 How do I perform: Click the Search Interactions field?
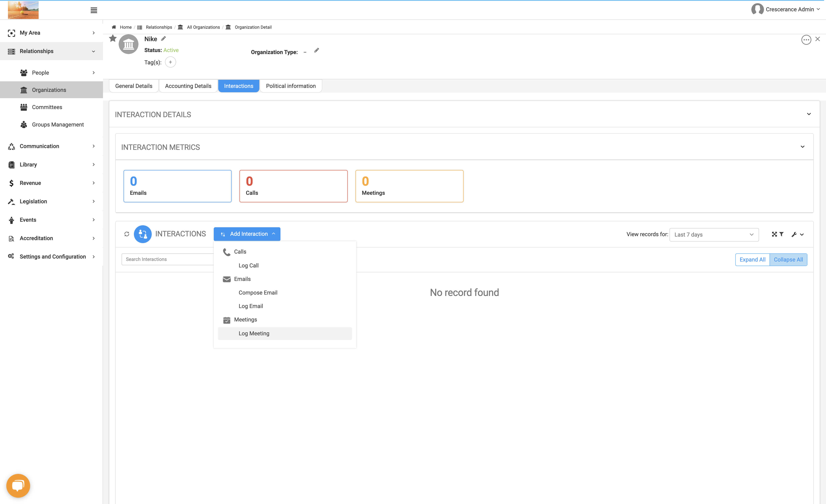coord(168,259)
